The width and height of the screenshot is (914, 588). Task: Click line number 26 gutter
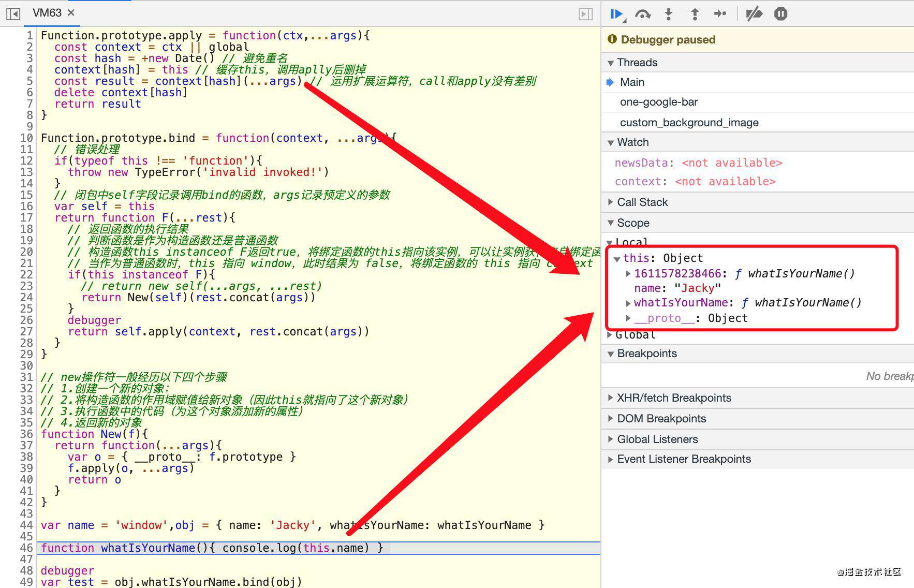pyautogui.click(x=26, y=320)
